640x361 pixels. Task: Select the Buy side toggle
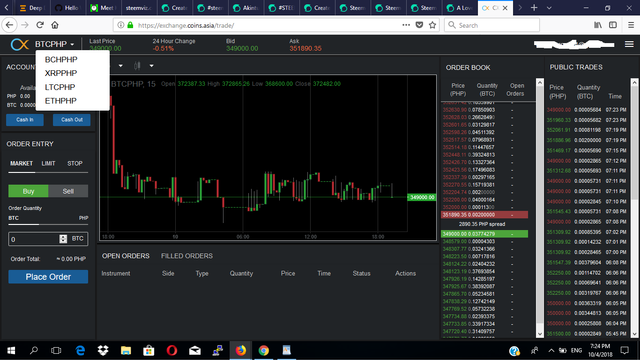pos(28,191)
